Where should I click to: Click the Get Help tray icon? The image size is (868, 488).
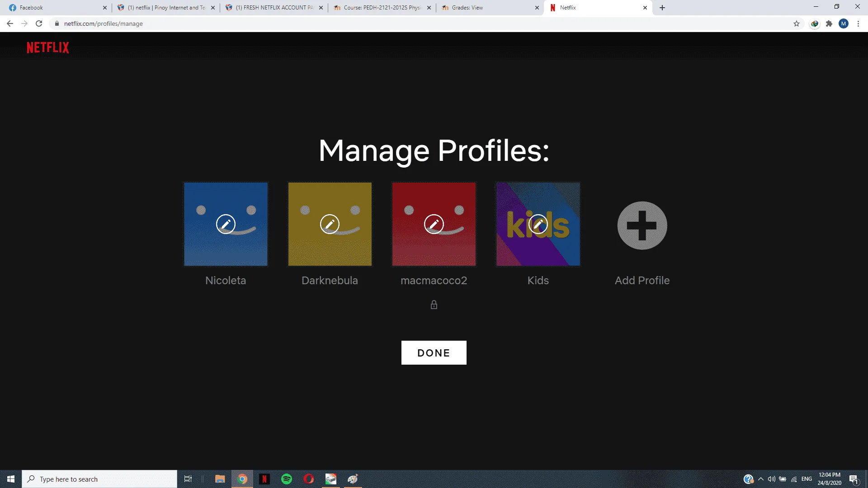click(748, 479)
